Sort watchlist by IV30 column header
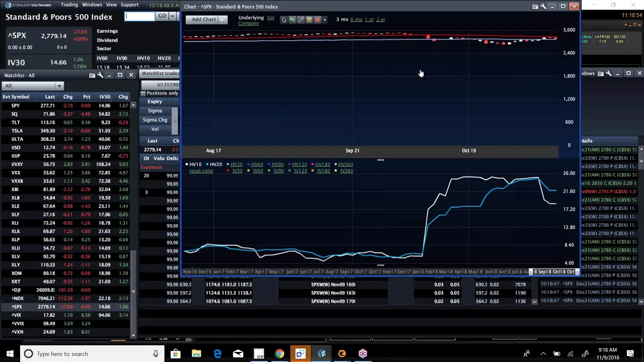The width and height of the screenshot is (644, 362). tap(105, 97)
